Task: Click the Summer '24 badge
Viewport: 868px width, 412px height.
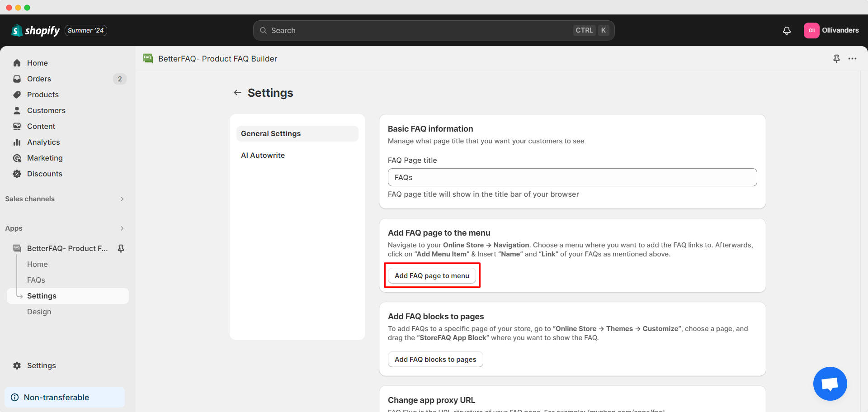Action: [x=86, y=30]
